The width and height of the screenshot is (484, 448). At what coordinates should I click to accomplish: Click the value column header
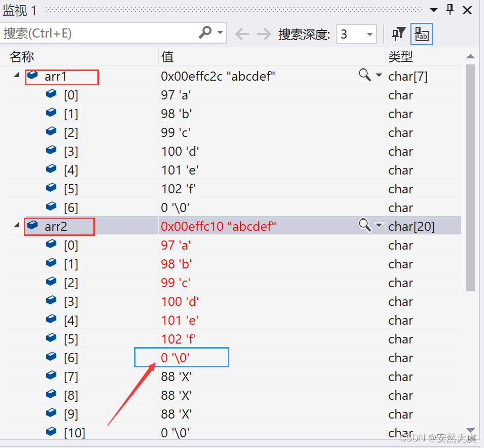point(167,57)
